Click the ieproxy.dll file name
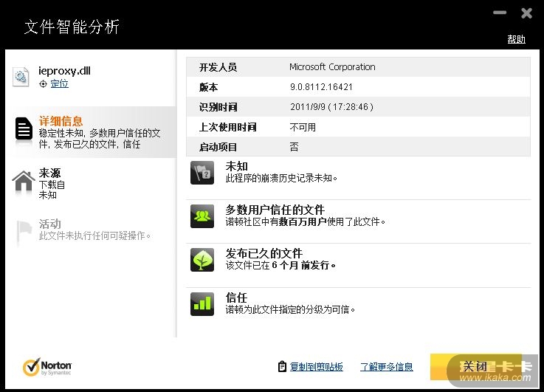Screen dimensions: 544x392 (x=64, y=71)
